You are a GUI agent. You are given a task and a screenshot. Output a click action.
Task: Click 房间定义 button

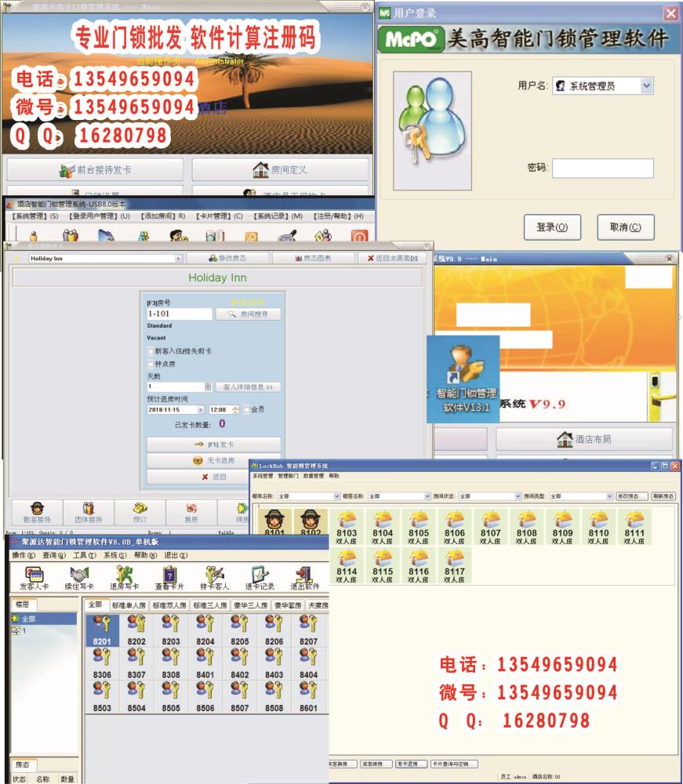pos(280,170)
